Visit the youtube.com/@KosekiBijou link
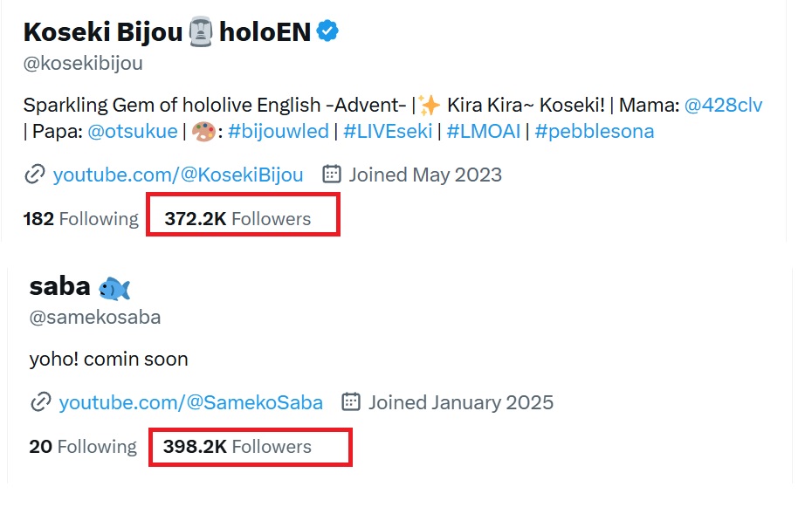 tap(178, 175)
